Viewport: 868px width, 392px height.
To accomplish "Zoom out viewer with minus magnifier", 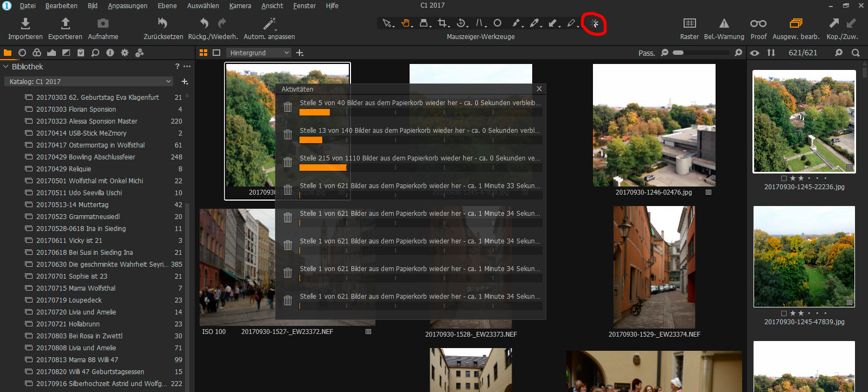I will pos(665,53).
